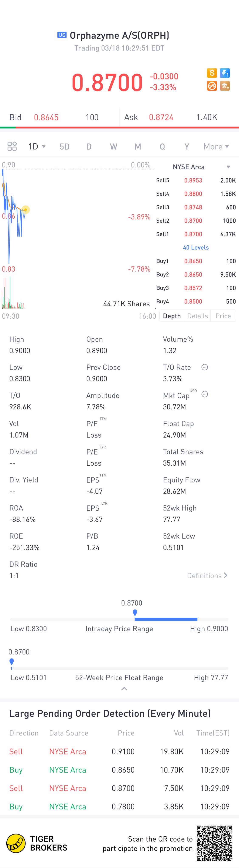Switch to the 5D chart tab
Viewport: 239px width, 868px height.
point(64,147)
